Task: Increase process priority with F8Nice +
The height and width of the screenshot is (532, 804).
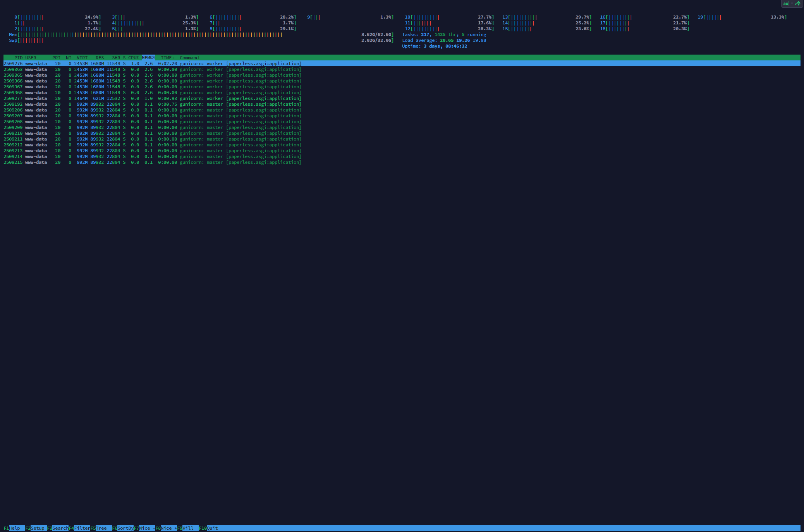Action: pos(167,528)
